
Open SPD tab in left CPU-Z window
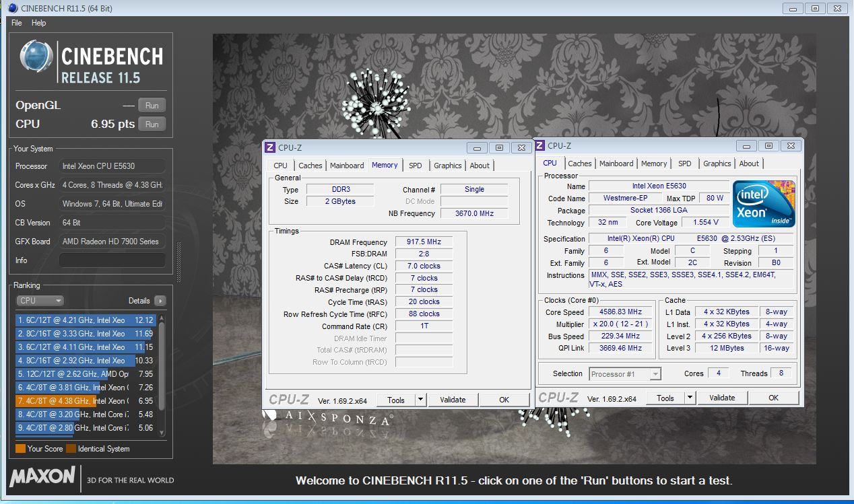(x=416, y=166)
